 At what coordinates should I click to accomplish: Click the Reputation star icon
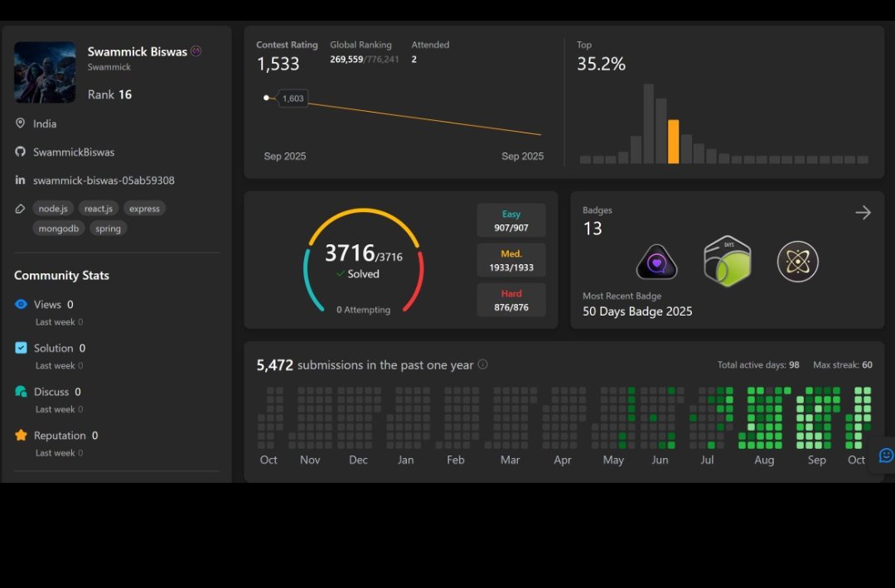pos(21,435)
